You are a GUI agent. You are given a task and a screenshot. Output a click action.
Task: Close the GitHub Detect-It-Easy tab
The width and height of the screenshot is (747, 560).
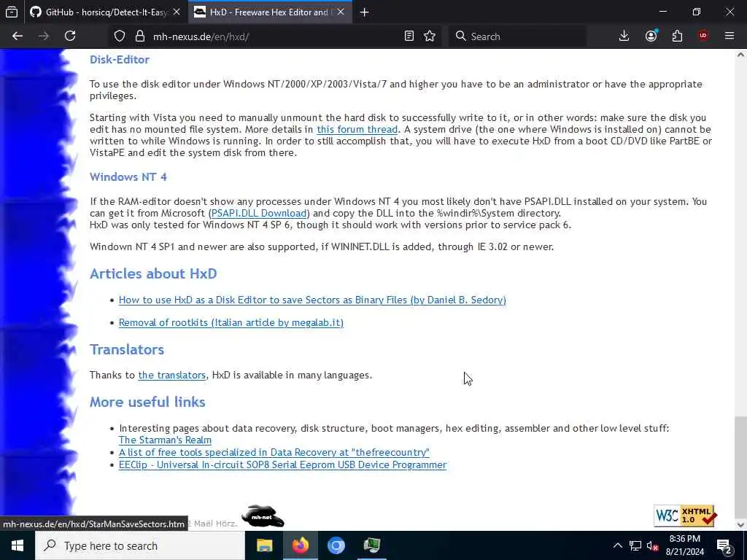(177, 12)
